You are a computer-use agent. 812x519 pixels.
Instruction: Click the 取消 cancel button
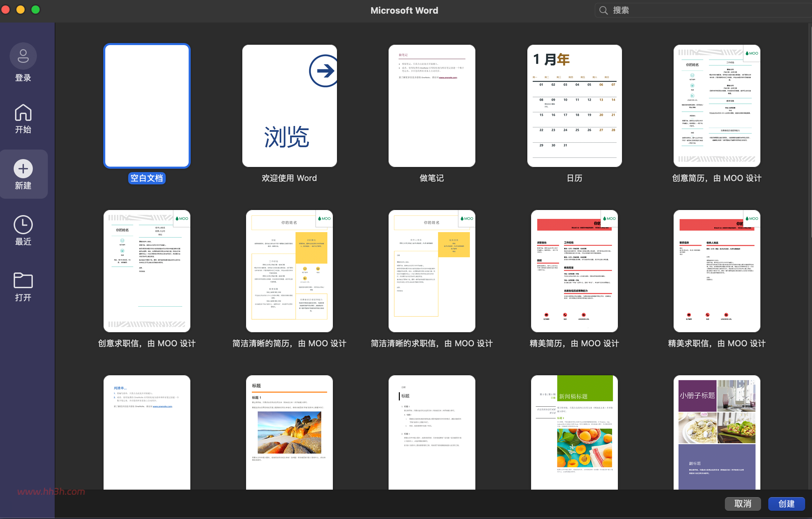click(743, 504)
